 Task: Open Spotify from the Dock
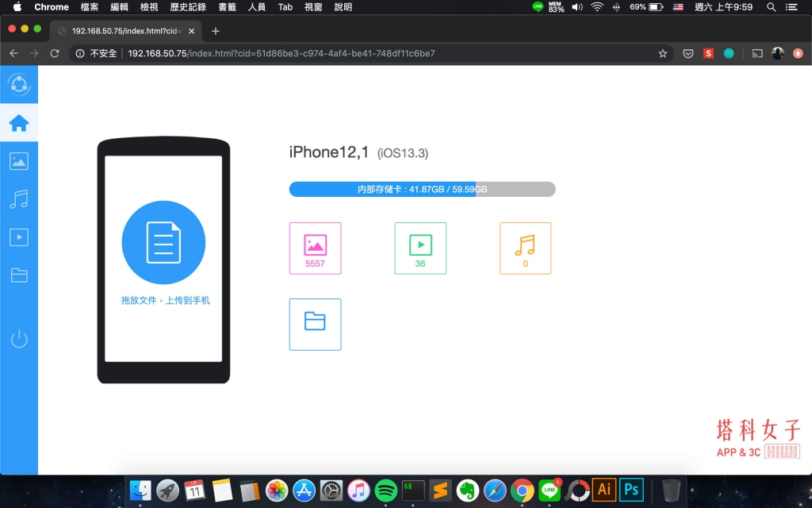[385, 490]
